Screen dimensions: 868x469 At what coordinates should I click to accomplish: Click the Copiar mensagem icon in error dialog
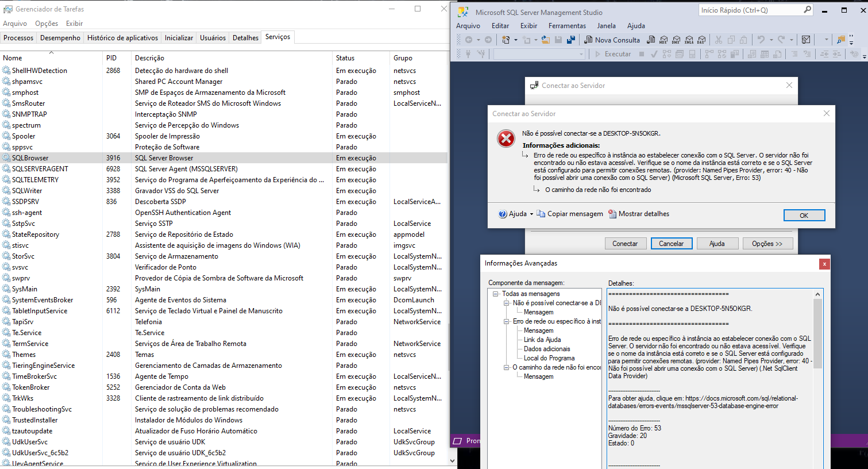pyautogui.click(x=541, y=214)
